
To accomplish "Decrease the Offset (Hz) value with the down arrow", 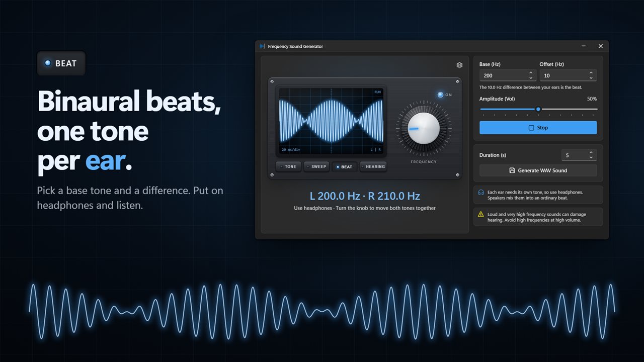I will [x=591, y=78].
